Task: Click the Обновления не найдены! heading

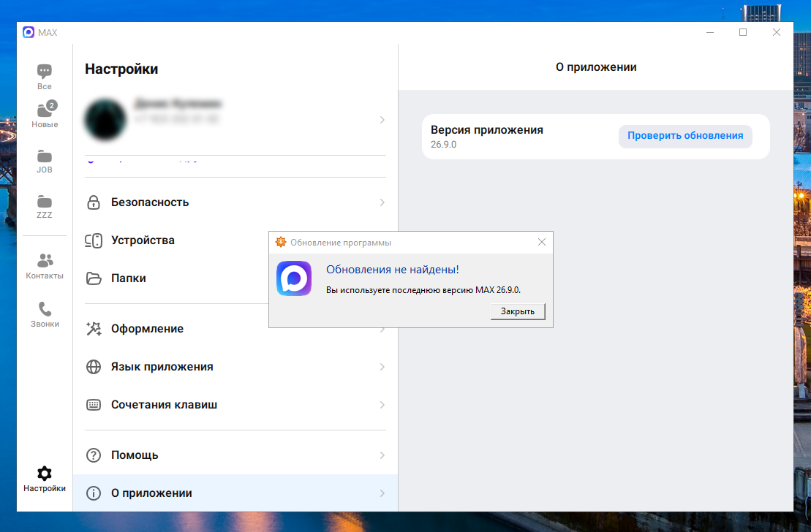Action: [x=393, y=270]
